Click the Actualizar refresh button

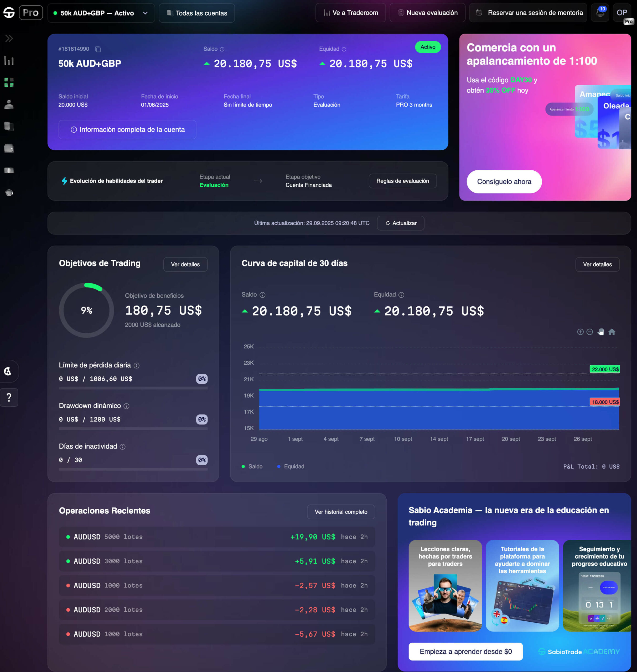click(x=400, y=223)
